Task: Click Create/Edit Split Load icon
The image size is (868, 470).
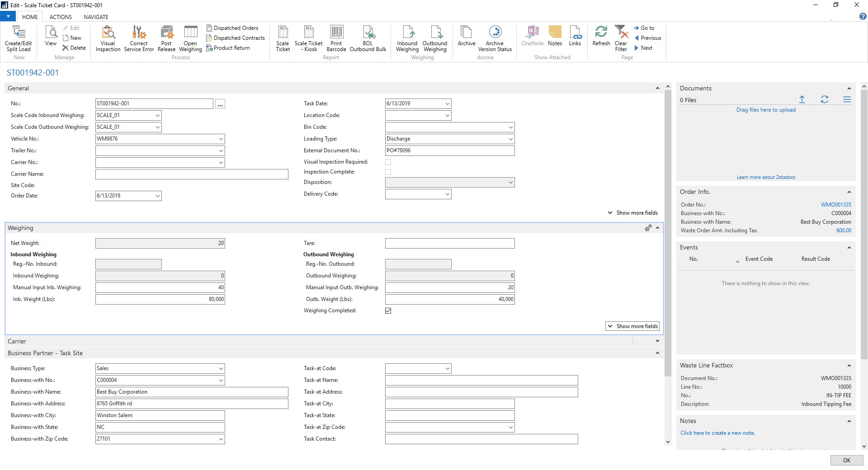Action: click(19, 39)
